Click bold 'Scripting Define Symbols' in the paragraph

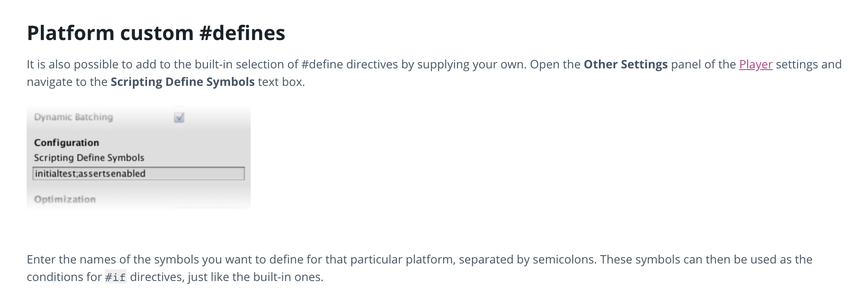[x=182, y=82]
